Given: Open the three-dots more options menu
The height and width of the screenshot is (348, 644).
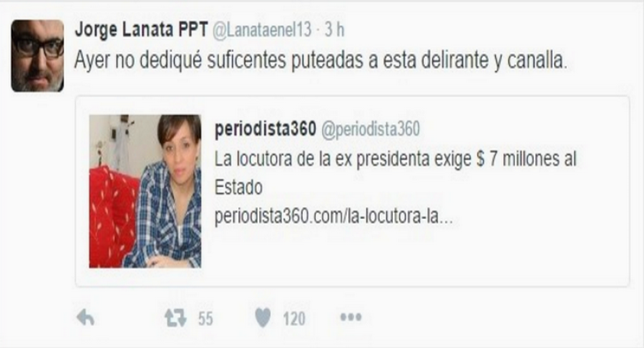Looking at the screenshot, I should [x=351, y=317].
